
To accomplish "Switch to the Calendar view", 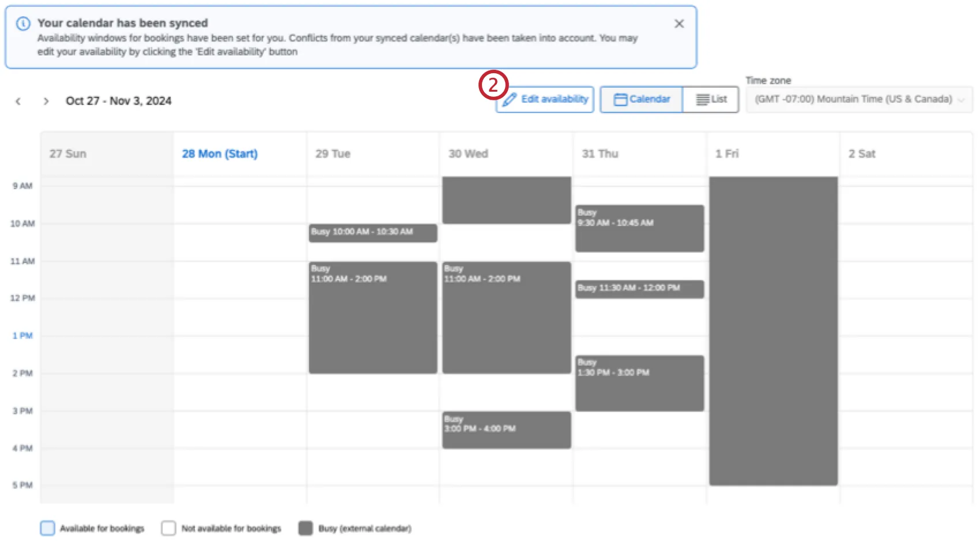I will (641, 99).
